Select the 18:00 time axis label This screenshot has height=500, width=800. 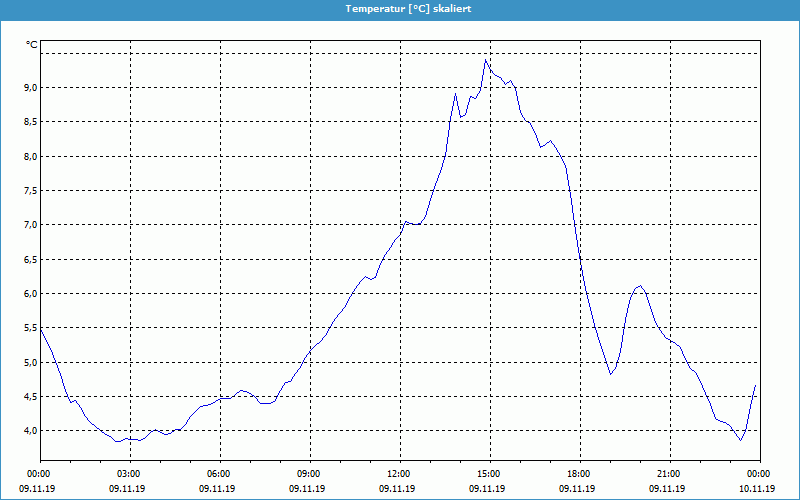(x=578, y=474)
